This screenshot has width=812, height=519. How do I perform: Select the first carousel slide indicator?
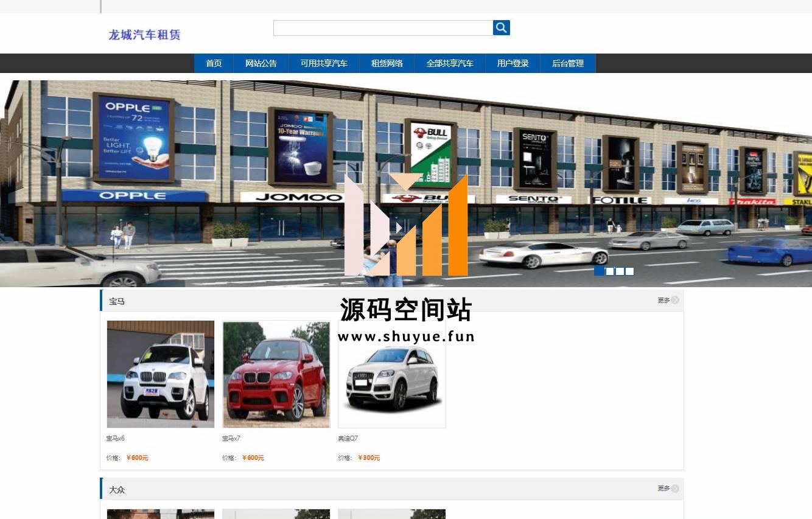tap(599, 271)
